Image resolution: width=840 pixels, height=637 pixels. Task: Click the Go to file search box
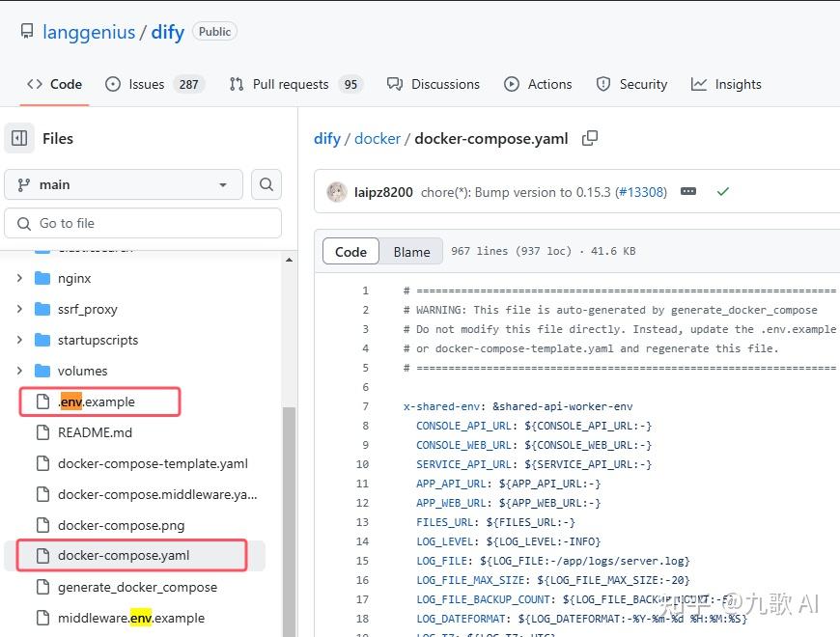(x=143, y=223)
